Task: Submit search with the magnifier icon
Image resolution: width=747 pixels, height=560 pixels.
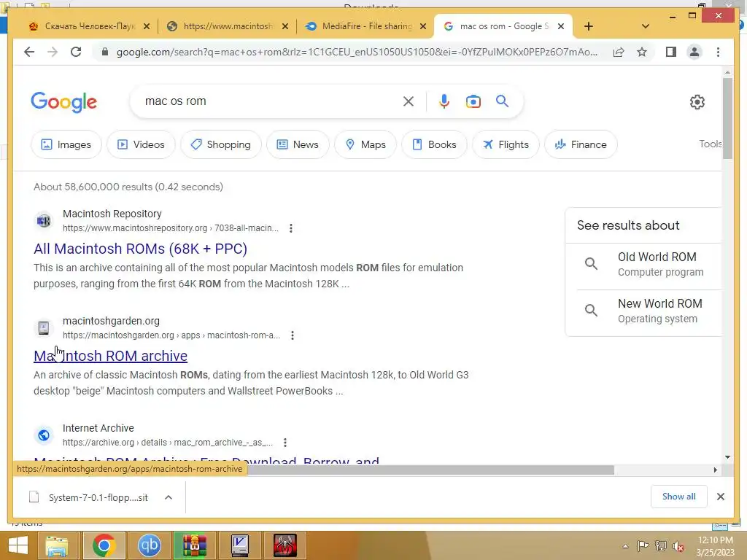Action: tap(502, 101)
